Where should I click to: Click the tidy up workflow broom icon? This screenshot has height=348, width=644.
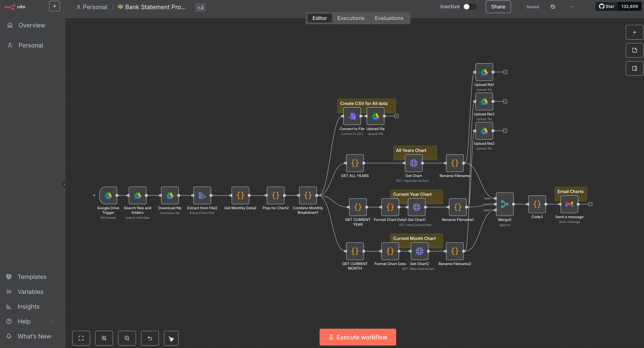pos(171,338)
